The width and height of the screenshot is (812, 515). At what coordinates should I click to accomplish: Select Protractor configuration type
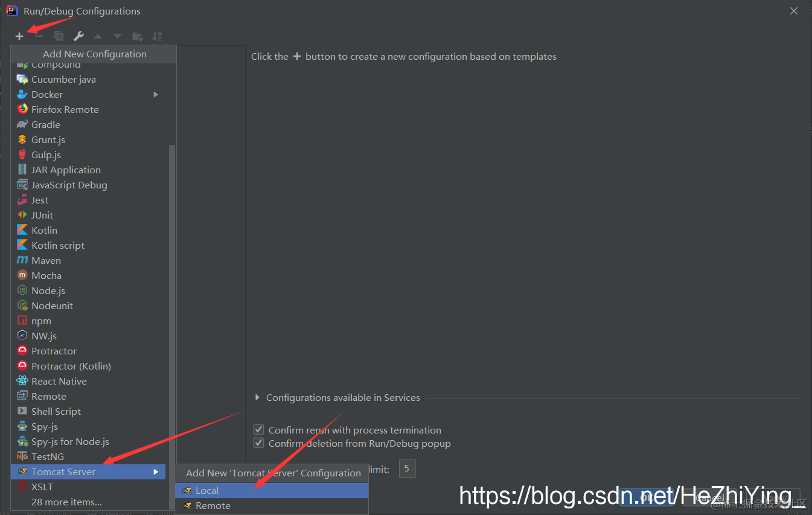[88, 351]
